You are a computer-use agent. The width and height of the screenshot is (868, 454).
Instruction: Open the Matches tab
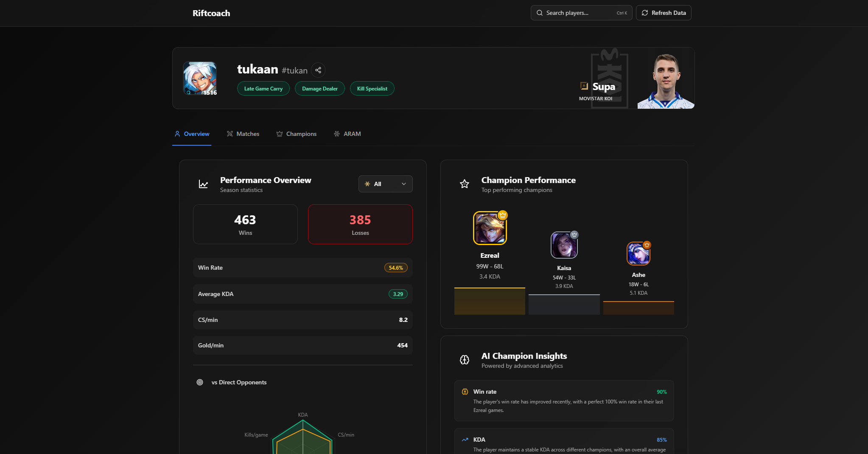pos(243,134)
